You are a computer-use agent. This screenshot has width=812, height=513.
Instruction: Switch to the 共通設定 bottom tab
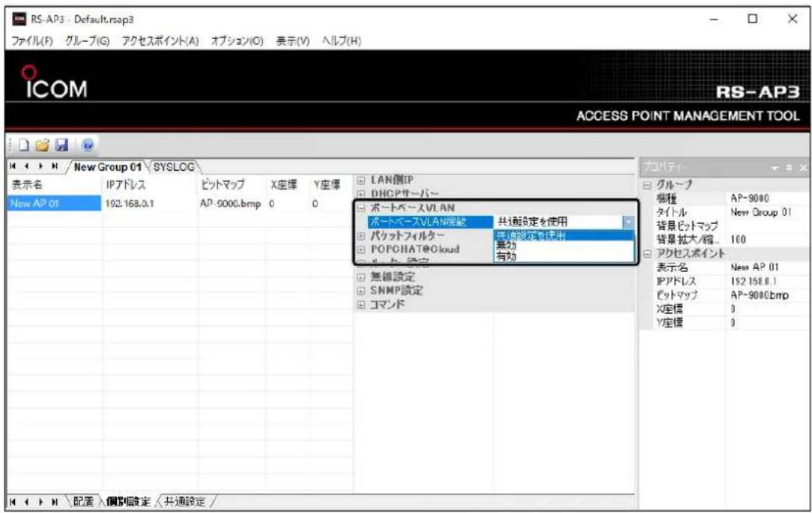point(184,502)
